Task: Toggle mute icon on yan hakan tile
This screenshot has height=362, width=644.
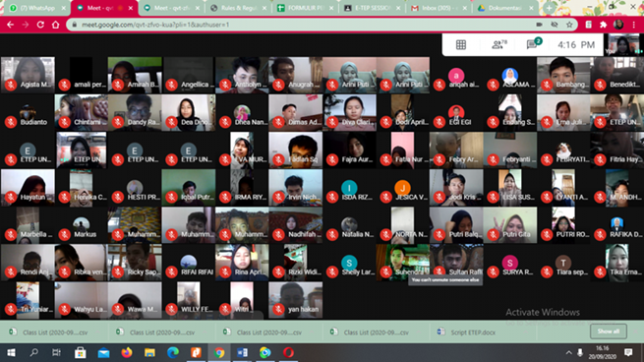Action: [x=278, y=309]
